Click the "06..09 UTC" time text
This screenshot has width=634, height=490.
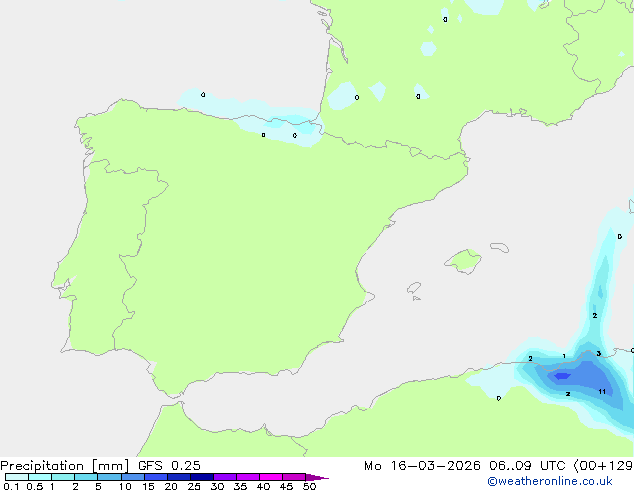pos(526,466)
